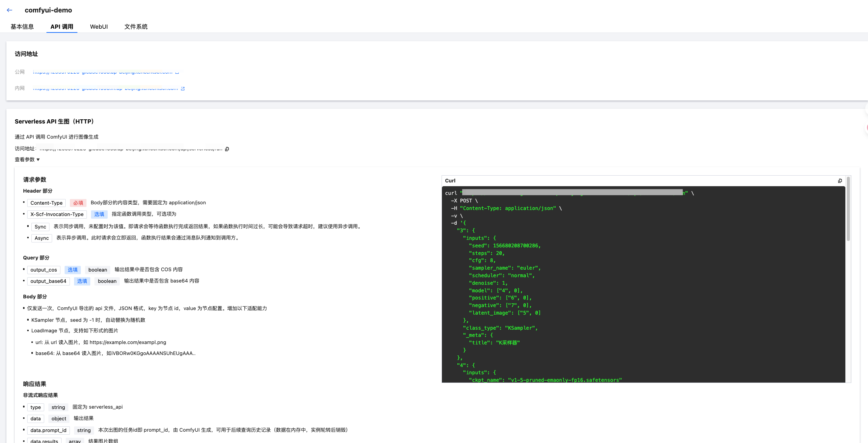Collapse the 查看参数 parameters section
The height and width of the screenshot is (443, 868).
[27, 160]
